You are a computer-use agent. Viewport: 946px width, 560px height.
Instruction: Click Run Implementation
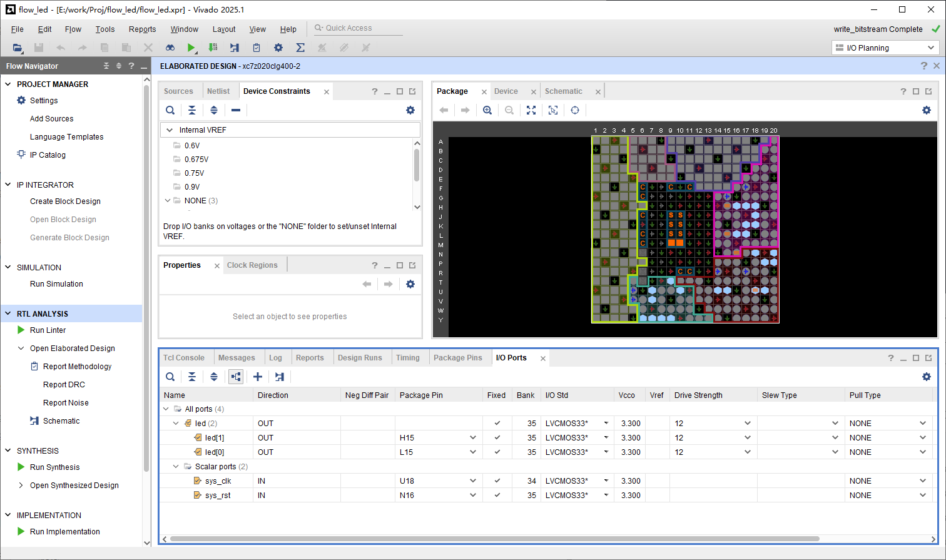(65, 532)
